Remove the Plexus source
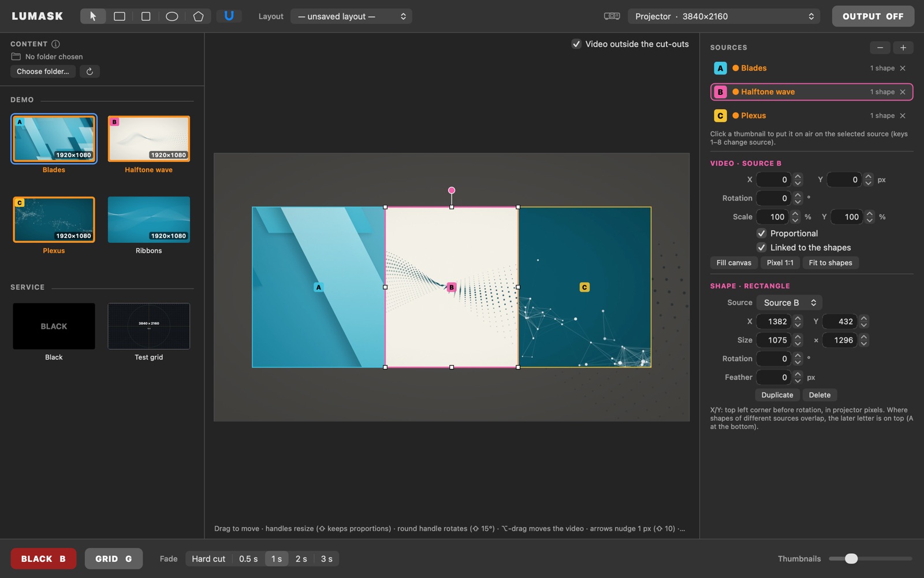 coord(903,116)
